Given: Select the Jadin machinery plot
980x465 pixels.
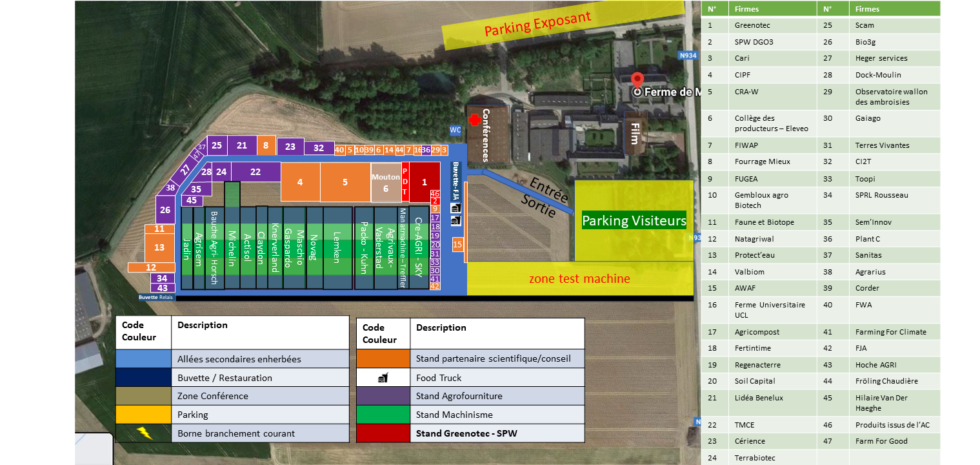Looking at the screenshot, I should 187,247.
